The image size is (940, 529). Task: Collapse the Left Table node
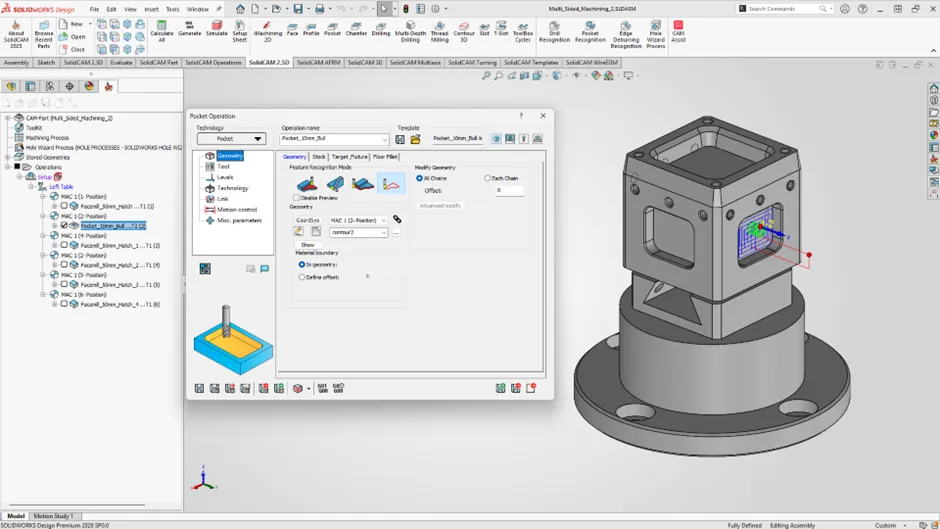pos(31,187)
